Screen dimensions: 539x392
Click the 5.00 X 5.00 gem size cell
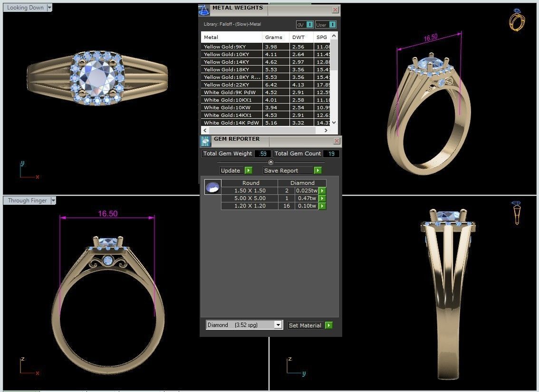pyautogui.click(x=250, y=198)
